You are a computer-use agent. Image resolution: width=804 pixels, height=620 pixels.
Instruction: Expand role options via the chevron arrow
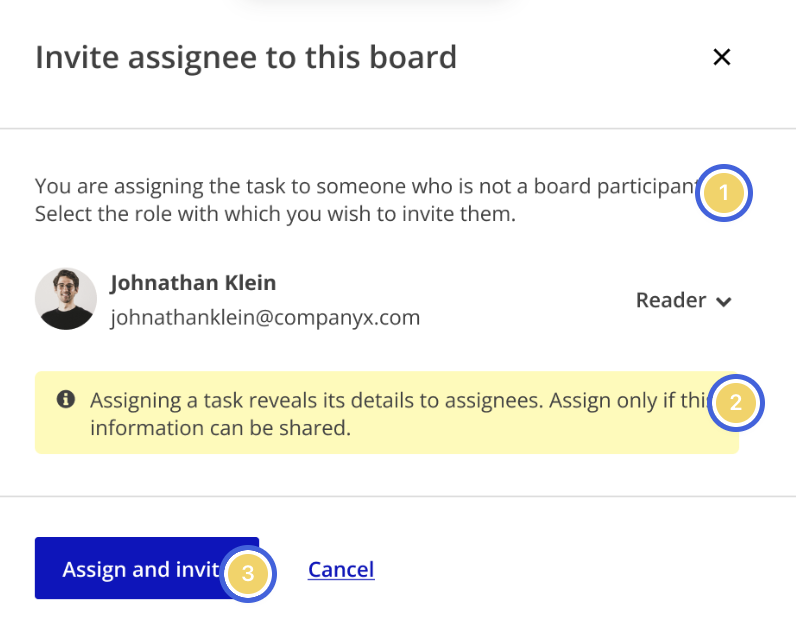click(x=724, y=301)
